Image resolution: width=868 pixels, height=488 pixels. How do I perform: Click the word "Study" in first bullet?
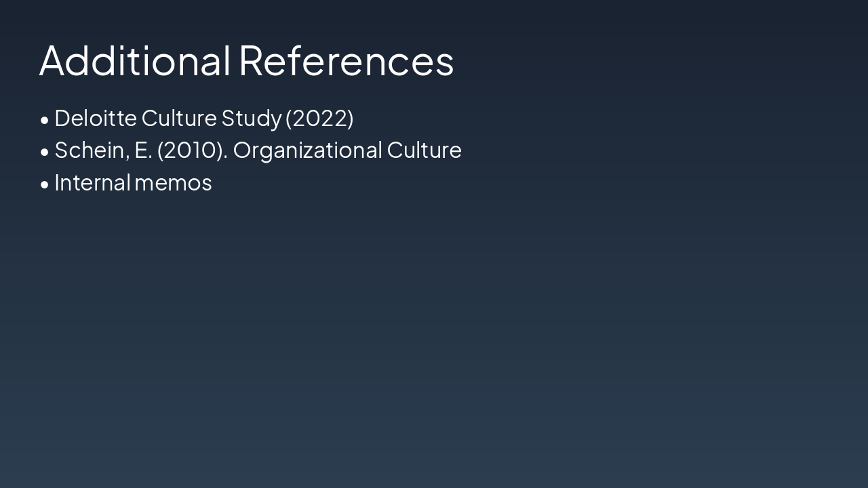coord(251,118)
